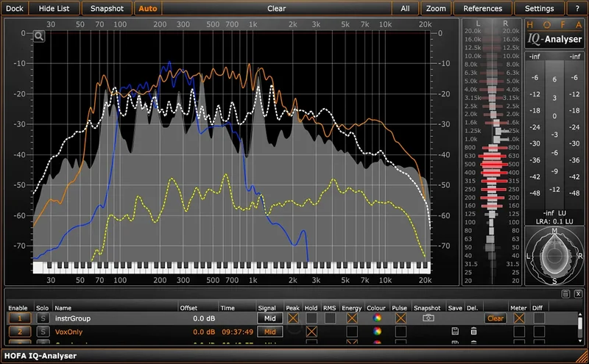
Task: Click the magnifier zoom icon in graph
Action: [x=39, y=37]
